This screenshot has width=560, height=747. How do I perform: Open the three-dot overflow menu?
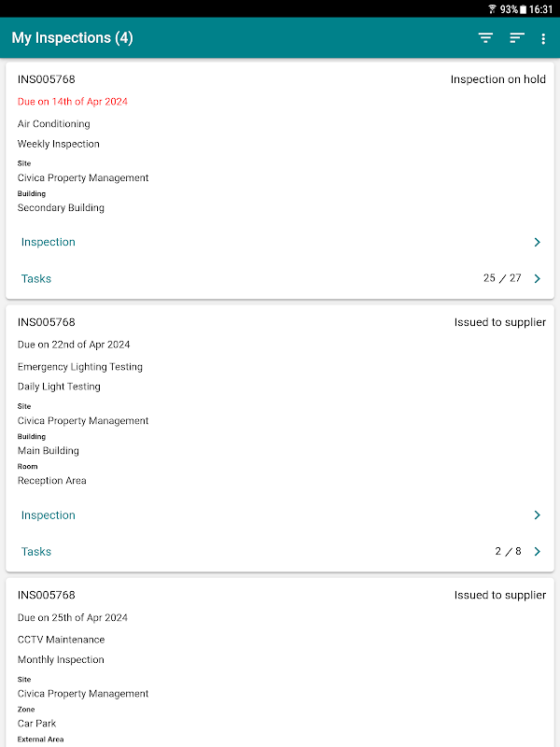543,38
